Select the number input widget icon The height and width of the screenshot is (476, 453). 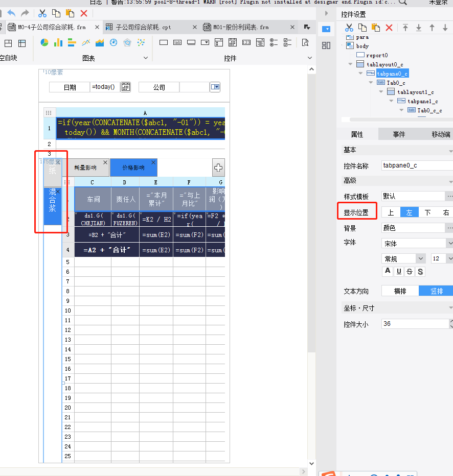pos(246,42)
